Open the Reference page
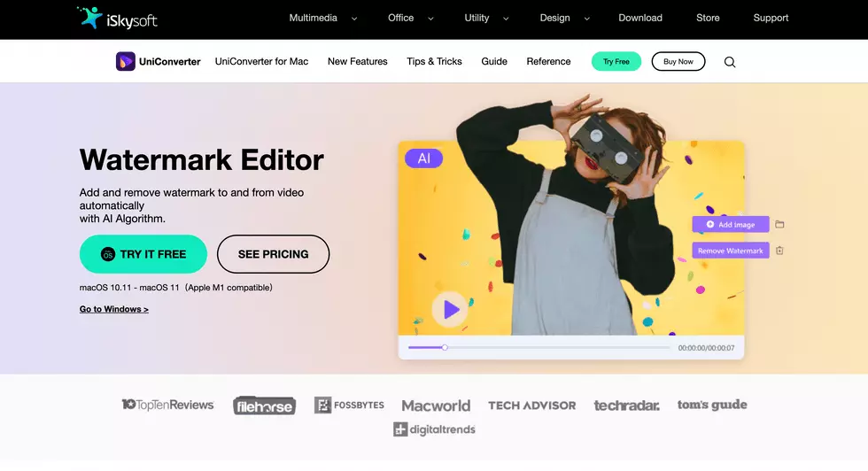This screenshot has width=868, height=471. coord(548,61)
